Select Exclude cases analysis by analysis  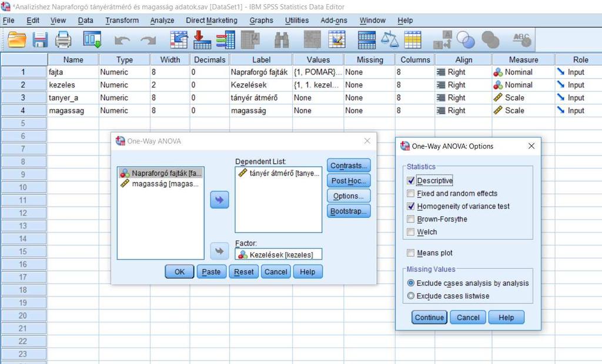click(x=411, y=283)
